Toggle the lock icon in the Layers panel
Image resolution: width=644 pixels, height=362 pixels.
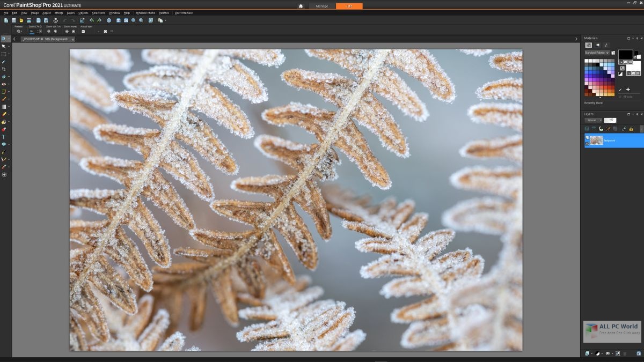631,128
